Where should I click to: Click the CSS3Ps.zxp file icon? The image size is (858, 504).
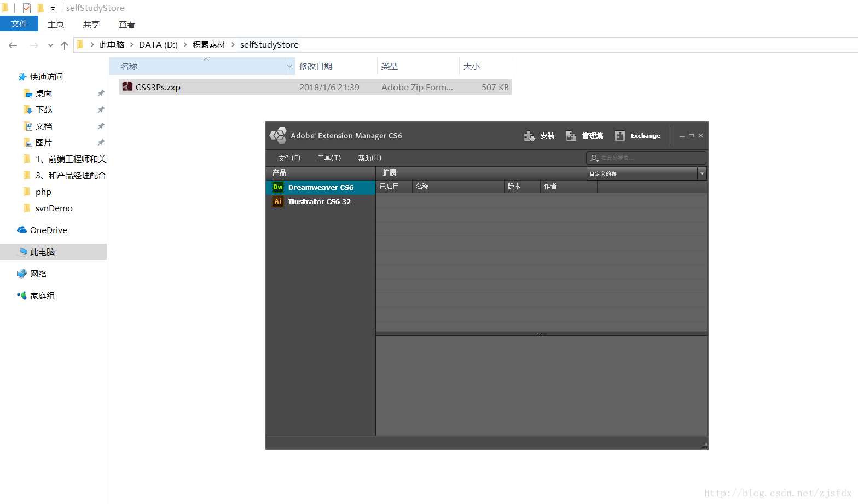tap(127, 86)
